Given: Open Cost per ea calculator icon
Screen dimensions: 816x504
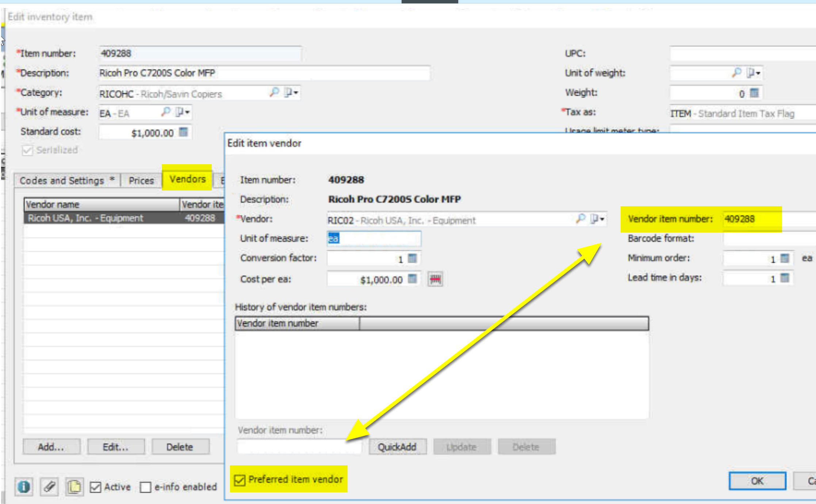Looking at the screenshot, I should pos(412,279).
